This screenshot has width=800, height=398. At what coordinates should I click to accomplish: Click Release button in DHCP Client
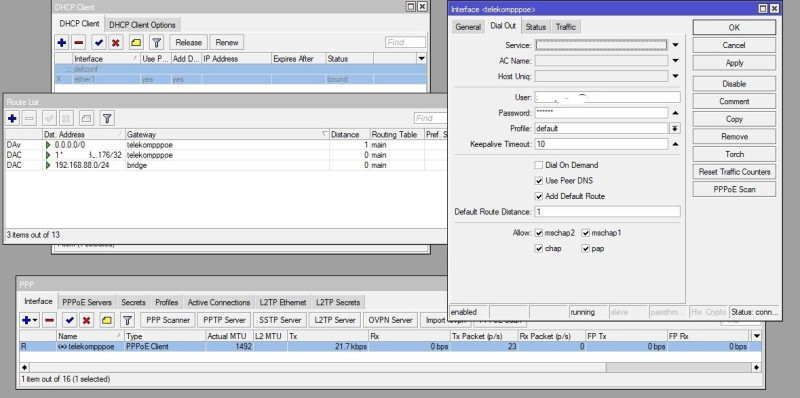tap(188, 43)
